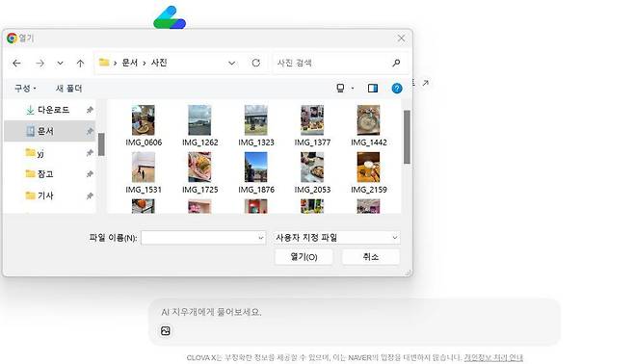
Task: Expand the address bar history dropdown
Action: point(231,63)
